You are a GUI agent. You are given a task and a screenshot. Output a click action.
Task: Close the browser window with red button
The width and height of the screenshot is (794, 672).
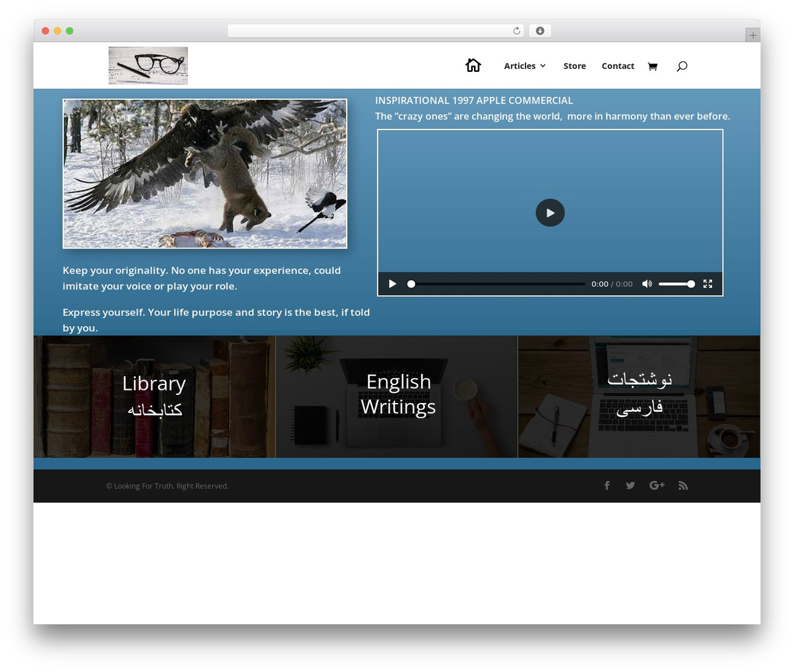click(45, 31)
